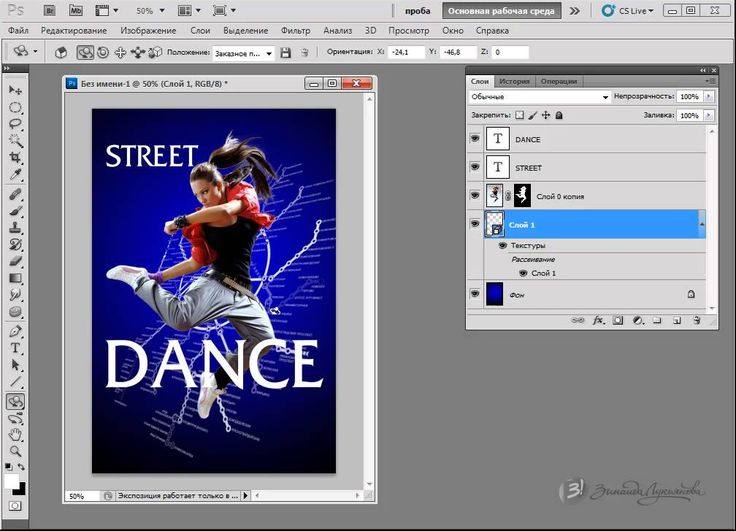This screenshot has width=736, height=531.
Task: Open the blend mode dropdown Обычные
Action: click(539, 97)
